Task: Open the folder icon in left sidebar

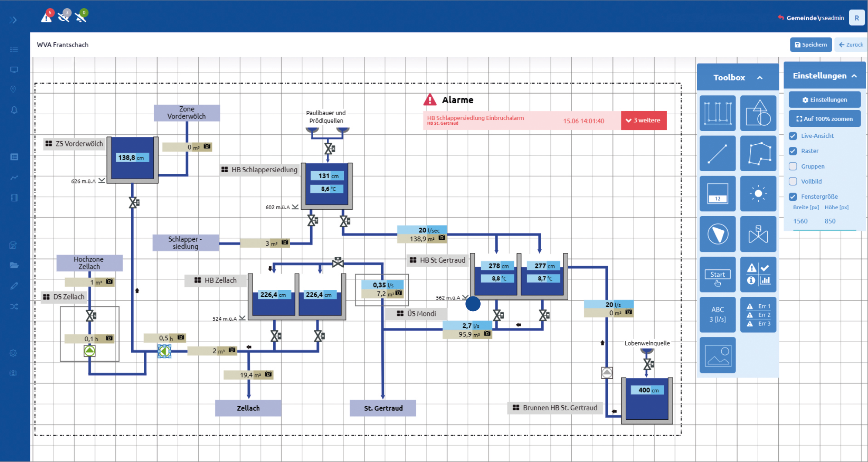Action: [14, 265]
